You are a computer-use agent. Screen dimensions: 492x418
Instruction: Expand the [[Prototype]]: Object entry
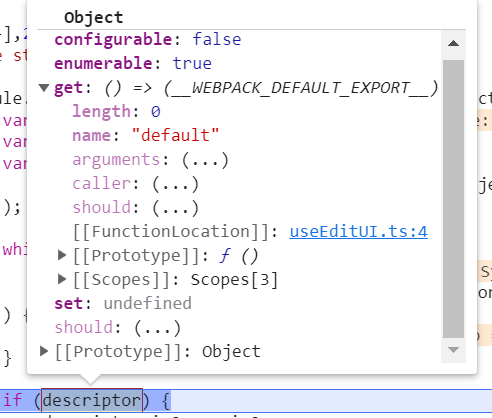click(x=44, y=351)
